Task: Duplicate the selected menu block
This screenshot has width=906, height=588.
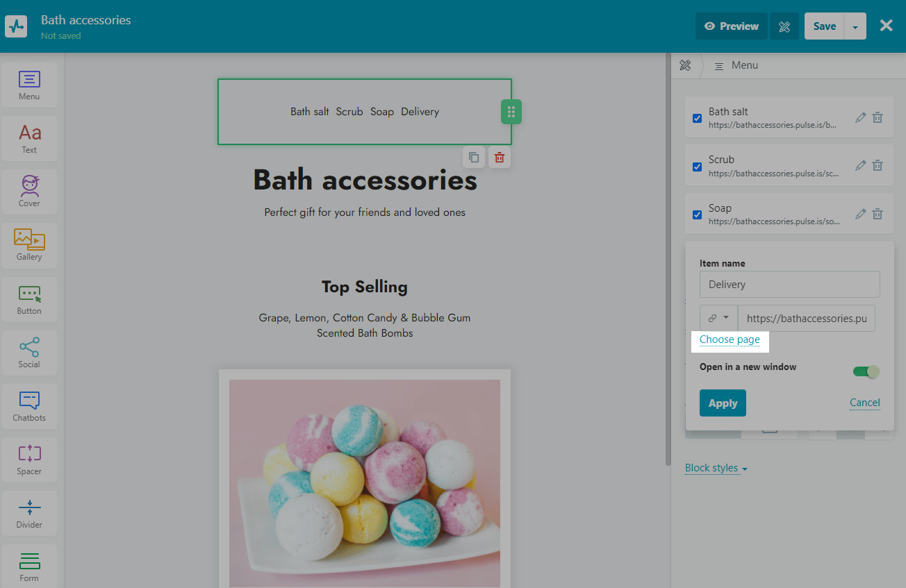Action: point(473,158)
